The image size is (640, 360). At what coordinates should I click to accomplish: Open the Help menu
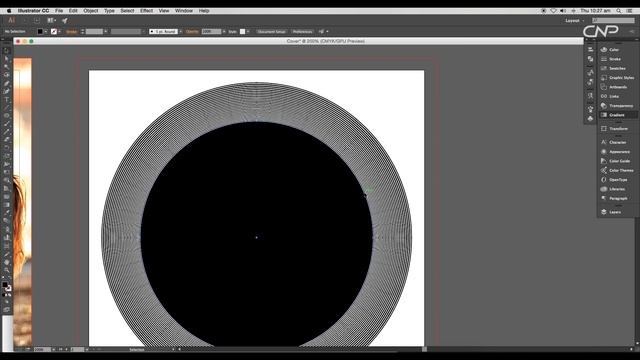[x=204, y=11]
